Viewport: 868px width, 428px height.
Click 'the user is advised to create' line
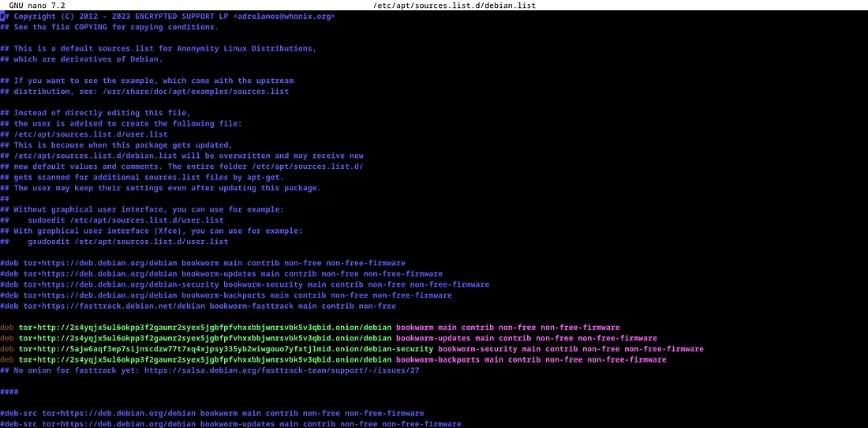(121, 123)
